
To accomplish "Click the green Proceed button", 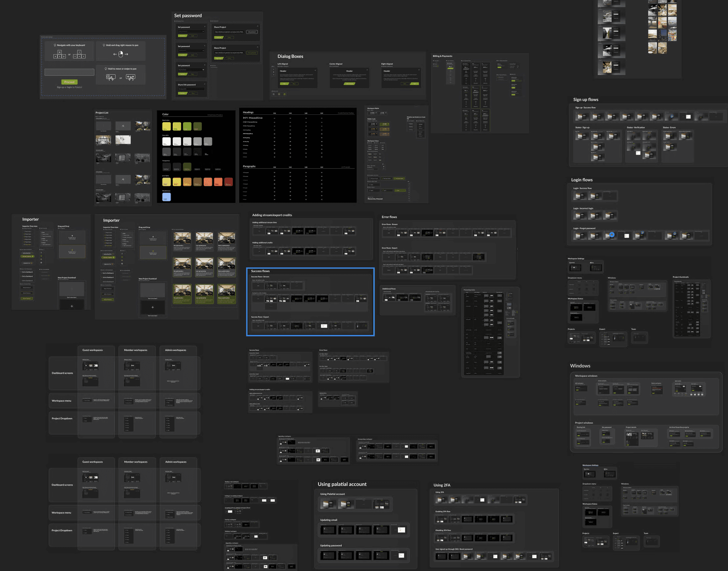I will 69,82.
